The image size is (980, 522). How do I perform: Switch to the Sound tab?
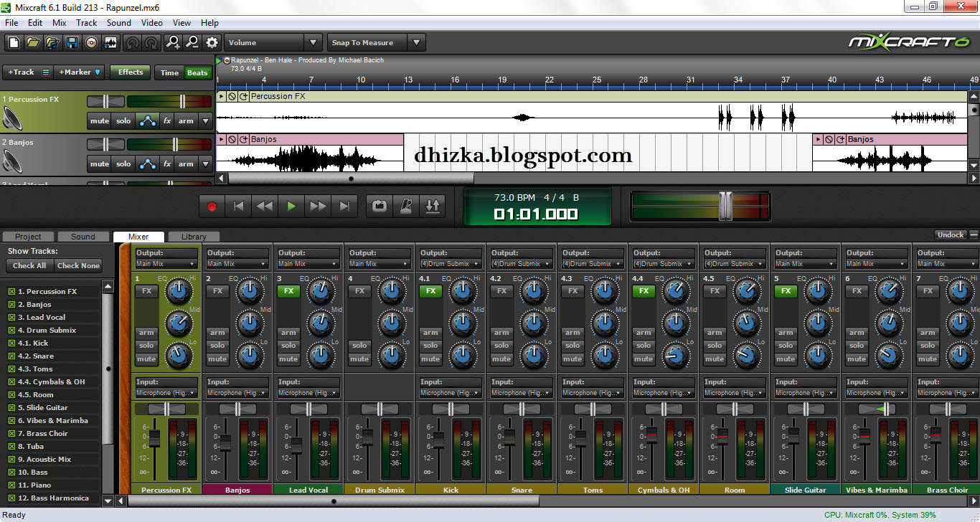click(83, 237)
